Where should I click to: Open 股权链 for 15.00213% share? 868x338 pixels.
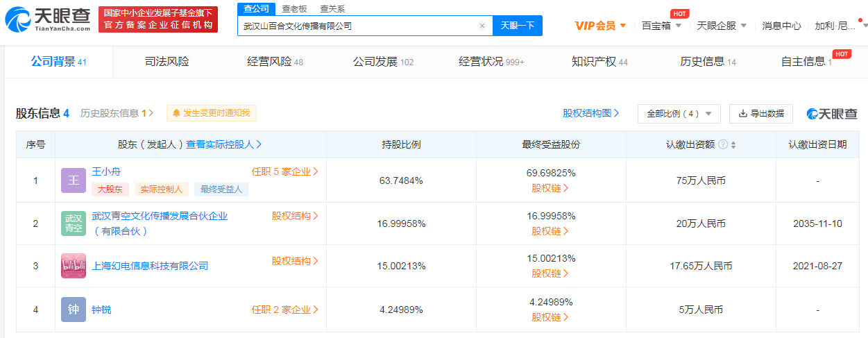tap(551, 273)
